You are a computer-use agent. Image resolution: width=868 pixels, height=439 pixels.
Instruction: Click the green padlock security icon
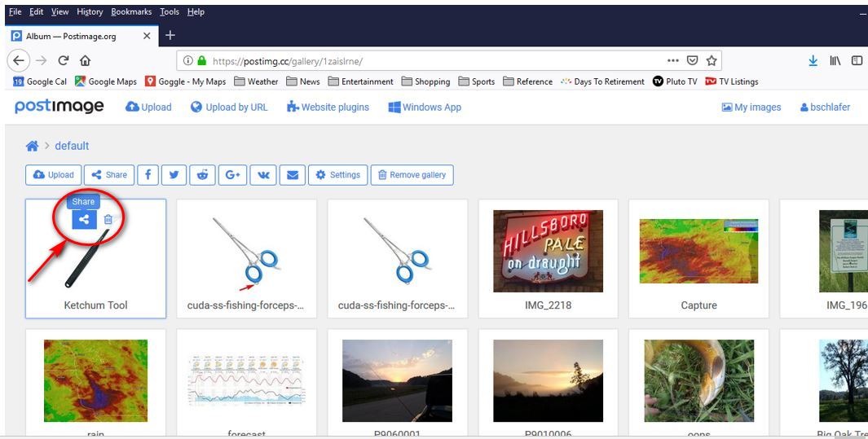(x=202, y=60)
